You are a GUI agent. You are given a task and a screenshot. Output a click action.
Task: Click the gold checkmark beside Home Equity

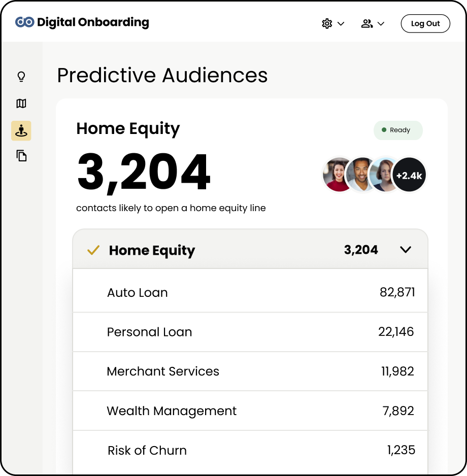[x=93, y=250]
